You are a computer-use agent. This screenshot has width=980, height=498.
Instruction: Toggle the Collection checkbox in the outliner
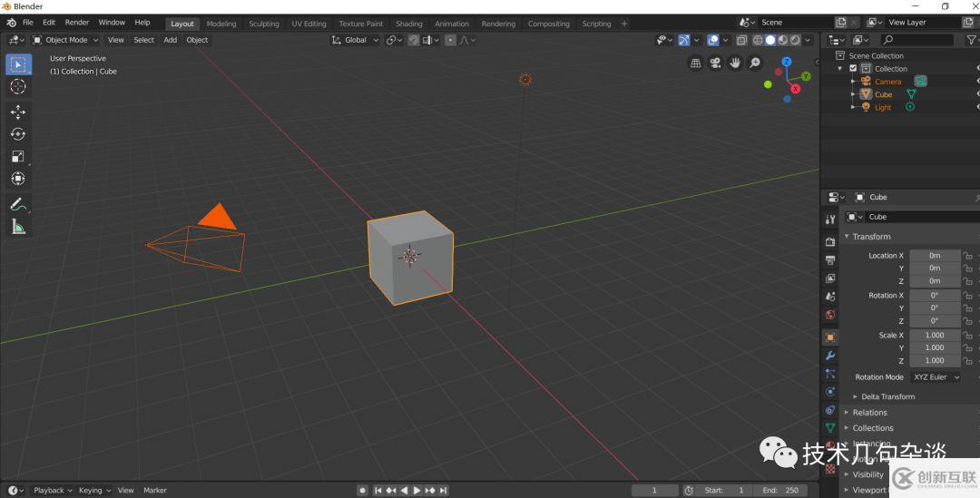853,68
